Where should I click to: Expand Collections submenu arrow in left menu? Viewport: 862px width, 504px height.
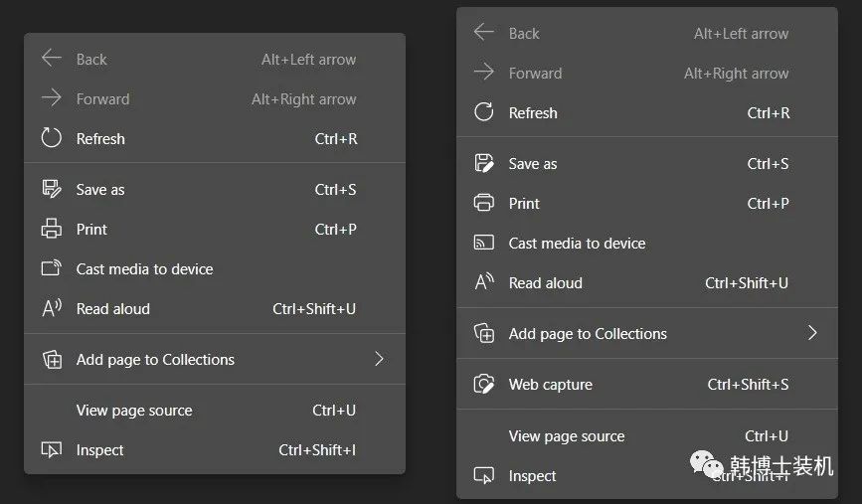pos(379,359)
